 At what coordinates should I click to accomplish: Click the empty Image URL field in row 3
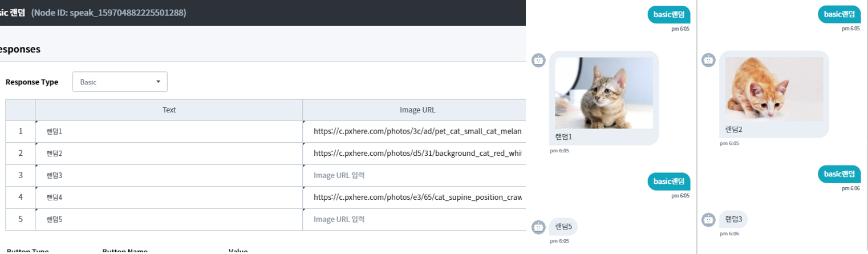pyautogui.click(x=413, y=175)
